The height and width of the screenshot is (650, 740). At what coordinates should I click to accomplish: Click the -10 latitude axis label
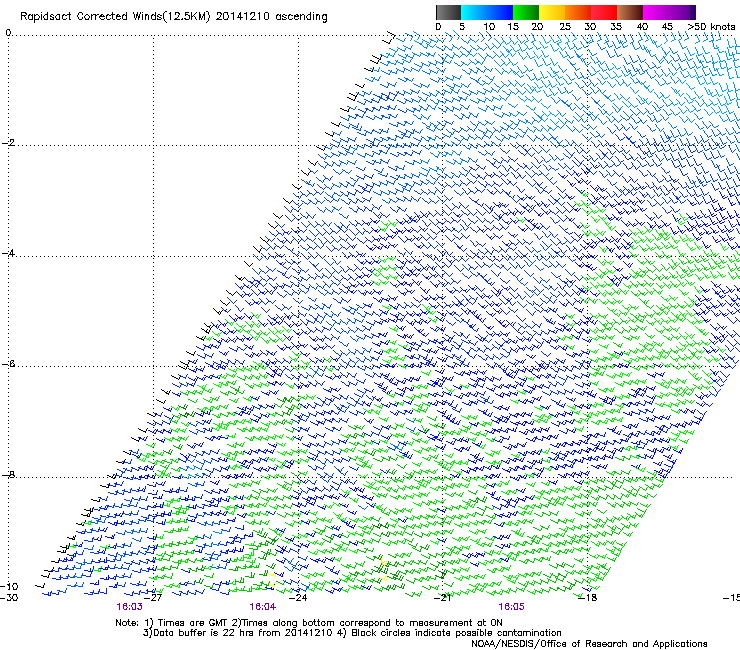click(9, 586)
